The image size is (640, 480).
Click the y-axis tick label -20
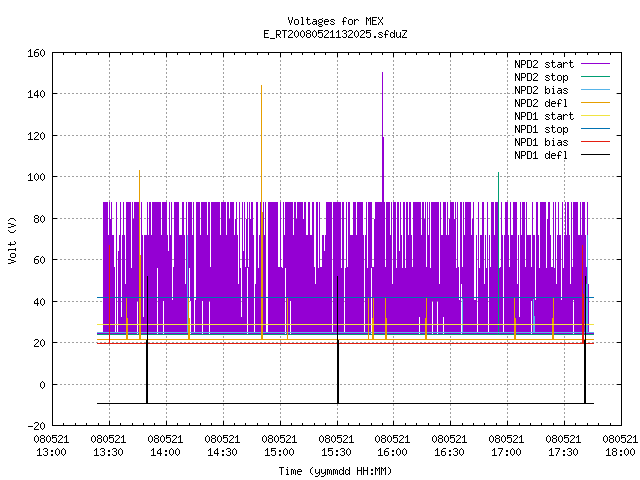tap(36, 426)
